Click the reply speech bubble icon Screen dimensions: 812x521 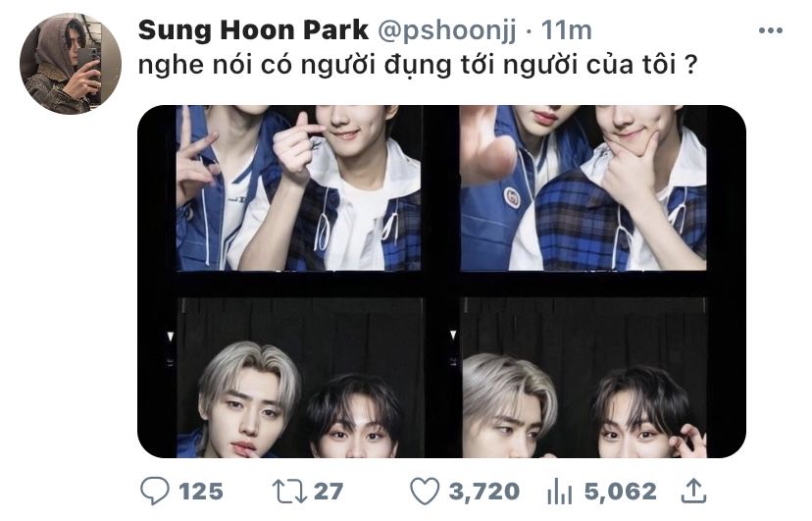(x=154, y=491)
